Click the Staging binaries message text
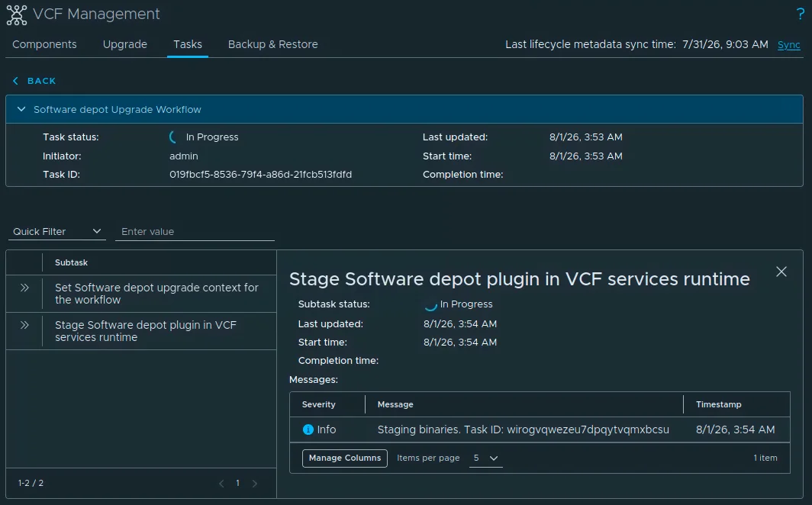This screenshot has width=812, height=505. click(523, 429)
